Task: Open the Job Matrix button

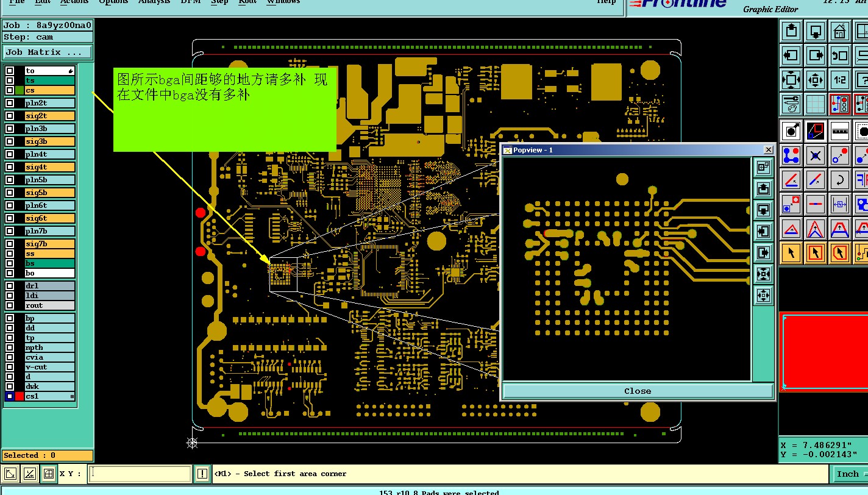Action: pyautogui.click(x=47, y=52)
